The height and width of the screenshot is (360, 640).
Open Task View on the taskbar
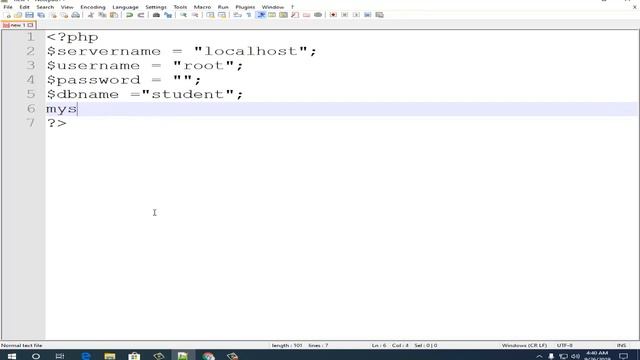[60, 356]
